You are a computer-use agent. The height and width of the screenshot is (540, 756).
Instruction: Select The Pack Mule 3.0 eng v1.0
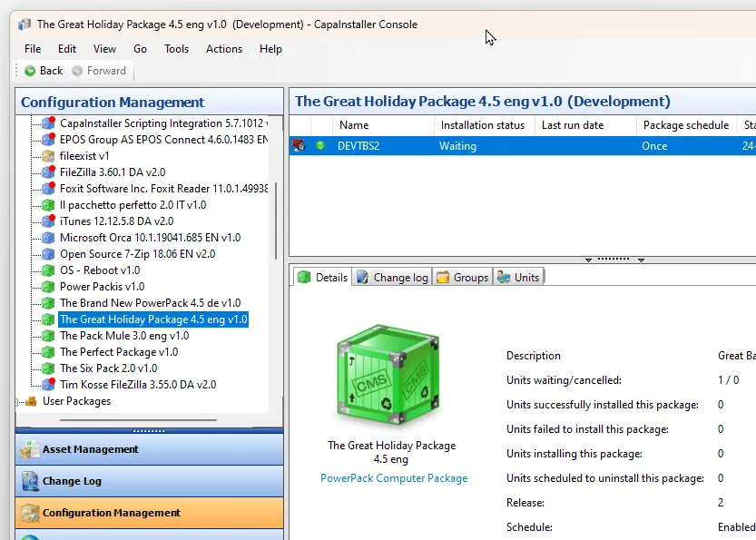(x=124, y=336)
